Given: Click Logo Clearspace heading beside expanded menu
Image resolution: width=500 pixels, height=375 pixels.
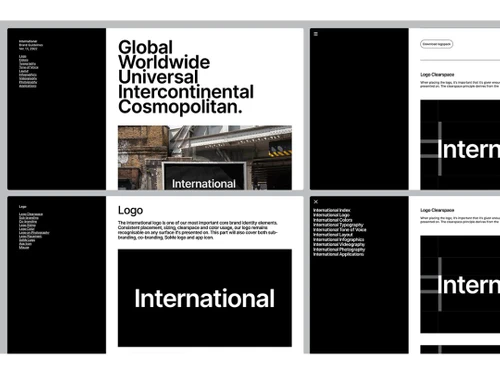Looking at the screenshot, I should click(x=437, y=210).
